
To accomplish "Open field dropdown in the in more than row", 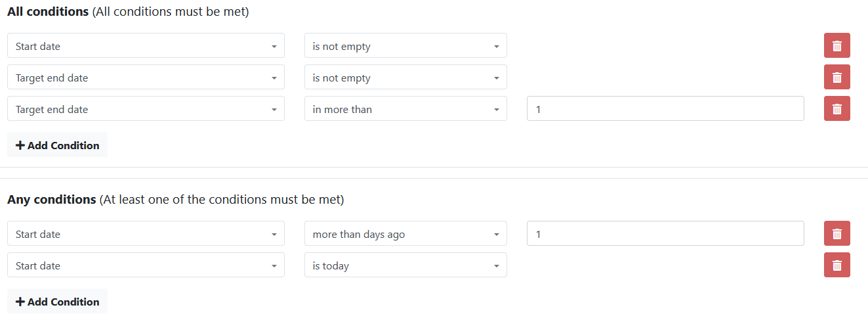I will [146, 109].
